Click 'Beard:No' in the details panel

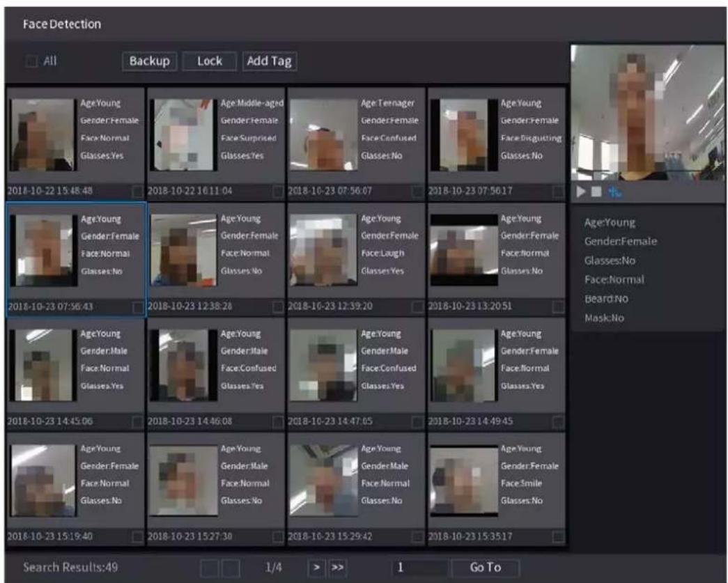pos(606,299)
